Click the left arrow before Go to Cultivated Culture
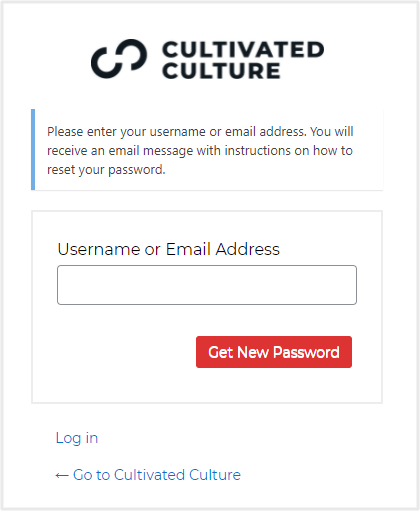This screenshot has width=420, height=511. coord(62,475)
